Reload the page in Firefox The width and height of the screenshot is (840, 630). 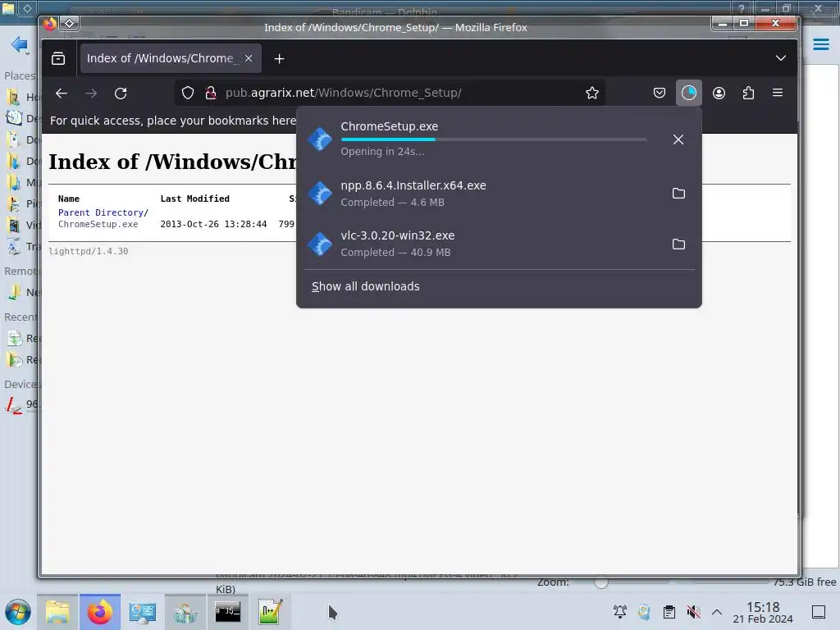121,94
